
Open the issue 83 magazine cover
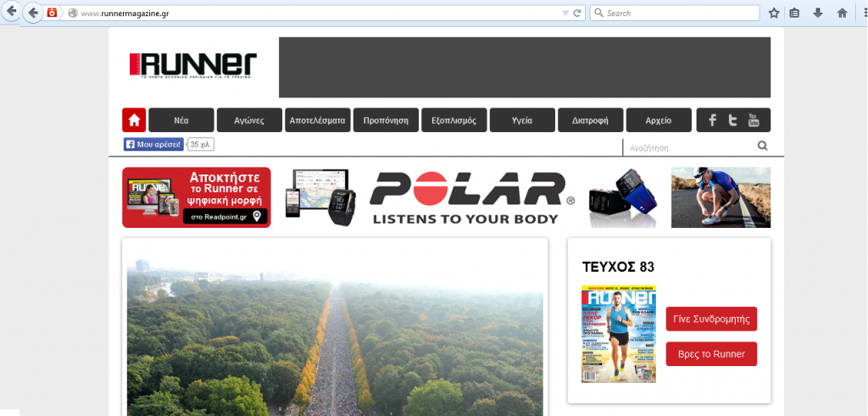[618, 334]
